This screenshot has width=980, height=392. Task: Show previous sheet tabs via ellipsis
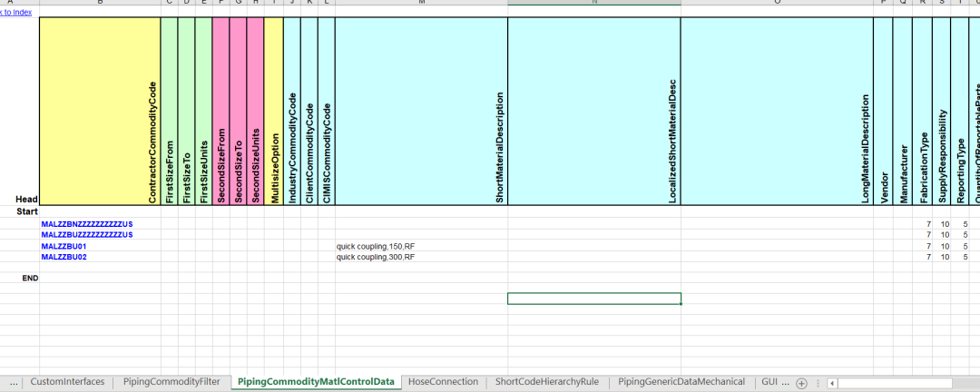13,382
